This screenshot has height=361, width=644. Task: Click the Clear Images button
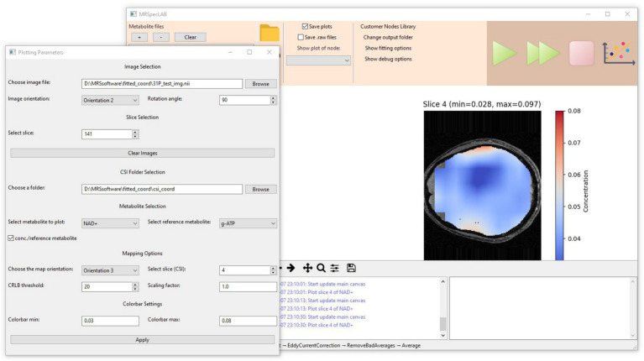[142, 153]
